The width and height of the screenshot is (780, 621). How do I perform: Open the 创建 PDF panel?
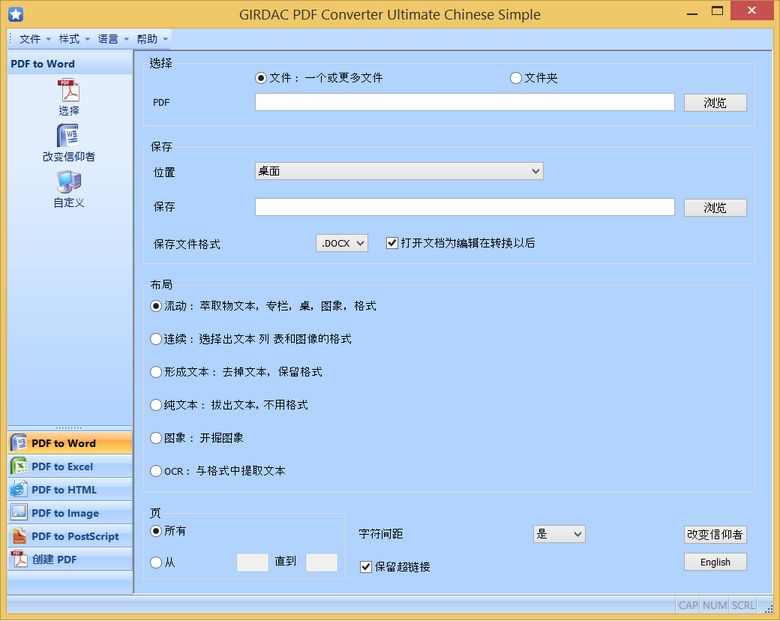tap(70, 559)
